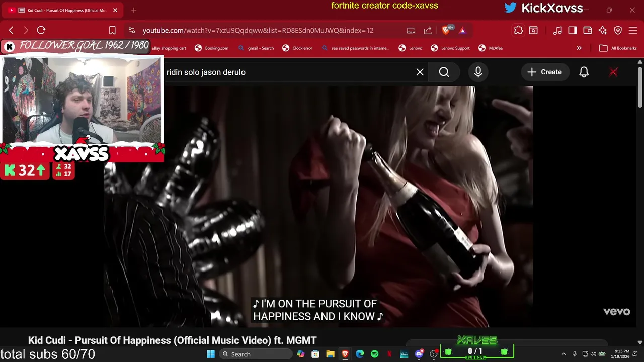644x362 pixels.
Task: Open Spotify from the taskbar
Action: click(x=374, y=354)
